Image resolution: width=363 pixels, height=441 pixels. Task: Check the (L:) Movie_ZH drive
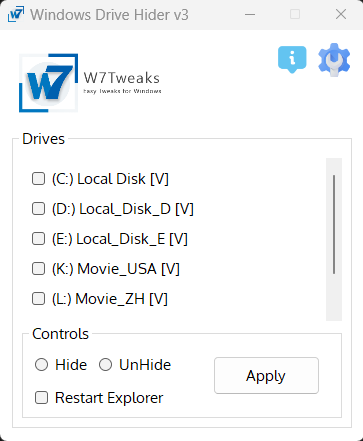click(38, 299)
